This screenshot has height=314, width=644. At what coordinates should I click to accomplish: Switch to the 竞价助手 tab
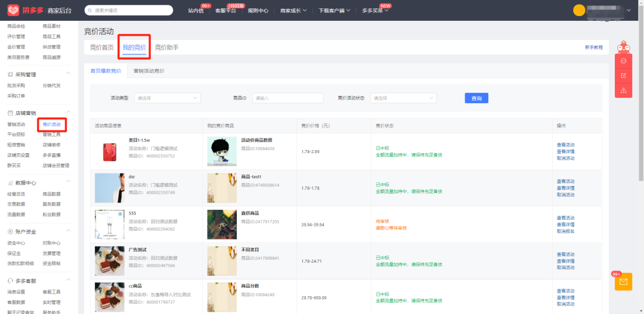tap(167, 48)
